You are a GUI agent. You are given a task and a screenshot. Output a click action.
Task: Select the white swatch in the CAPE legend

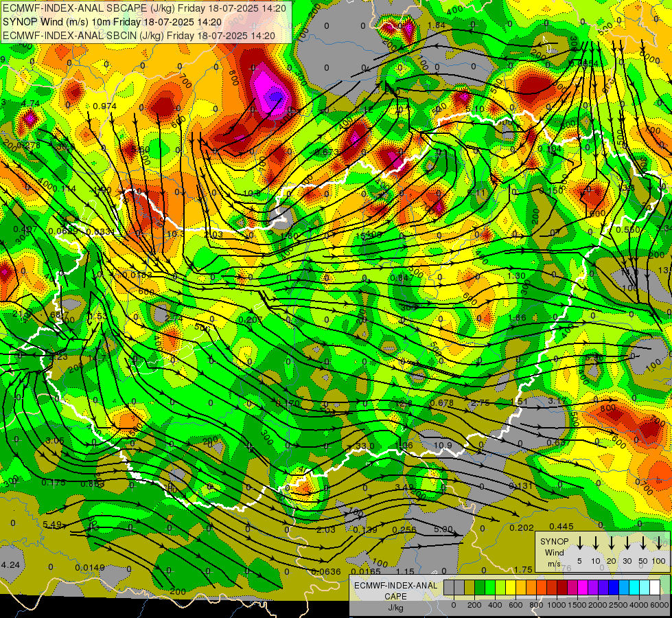click(x=655, y=588)
